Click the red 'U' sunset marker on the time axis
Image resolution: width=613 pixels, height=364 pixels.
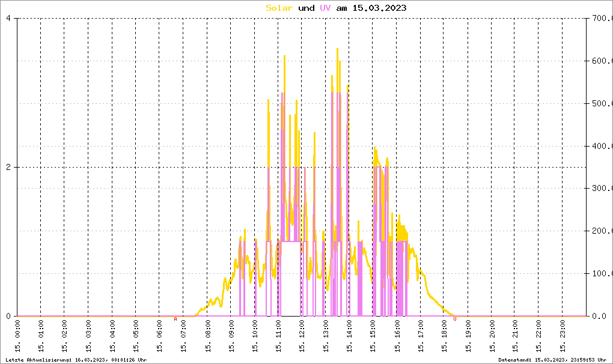coord(455,319)
